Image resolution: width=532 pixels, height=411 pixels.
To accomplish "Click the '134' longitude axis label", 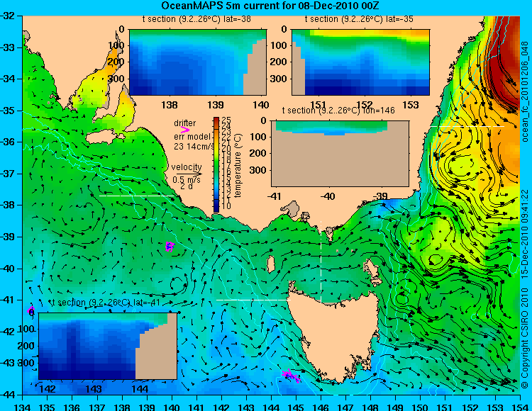I will pyautogui.click(x=23, y=407).
